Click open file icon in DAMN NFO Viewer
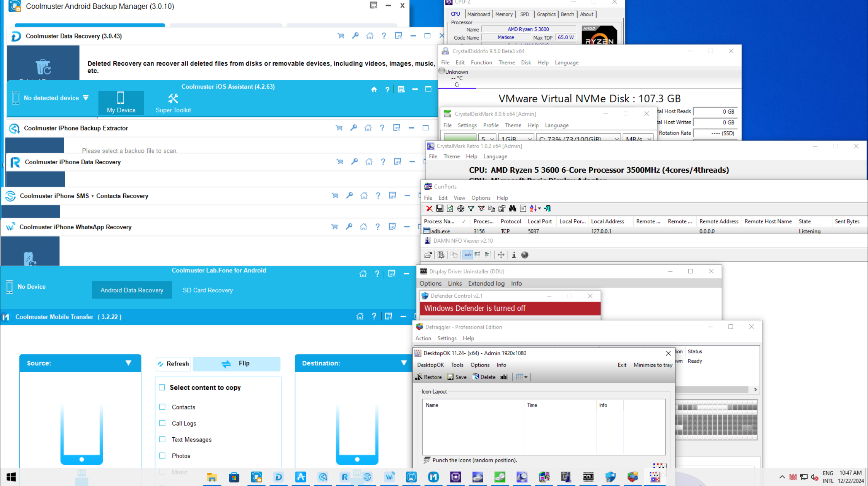 pos(428,255)
